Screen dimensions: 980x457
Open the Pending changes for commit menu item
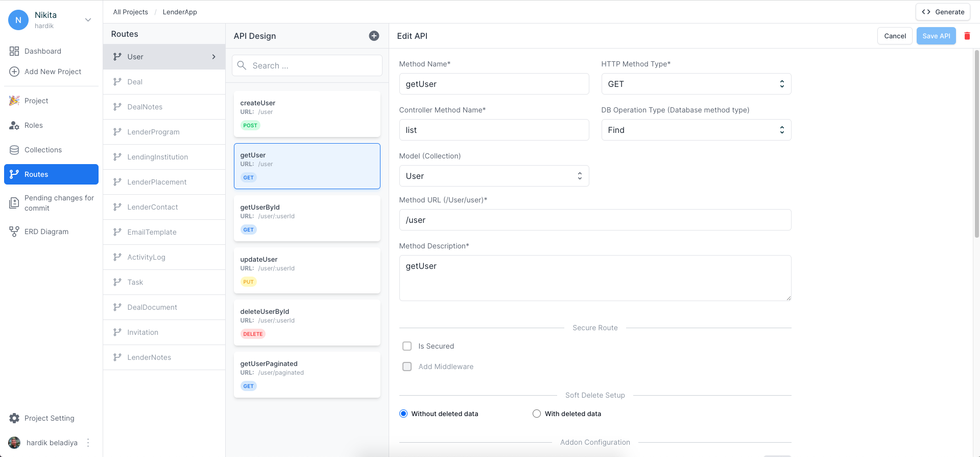(51, 203)
